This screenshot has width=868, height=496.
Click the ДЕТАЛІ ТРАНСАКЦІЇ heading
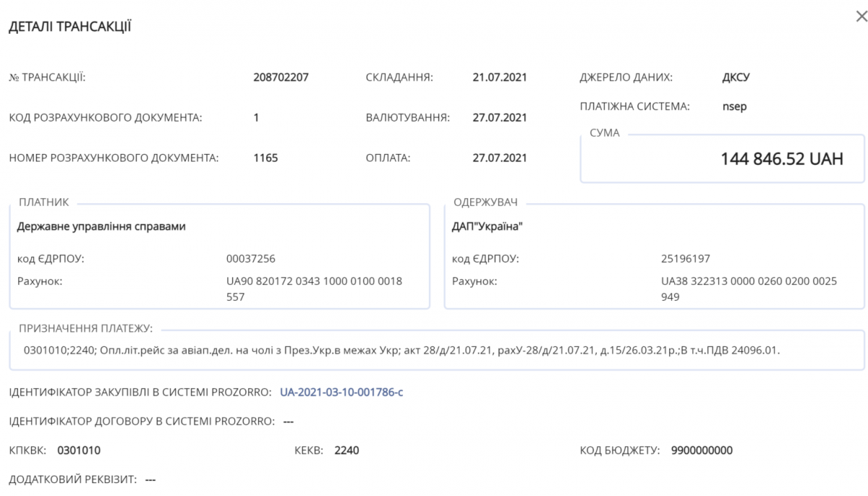tap(69, 27)
